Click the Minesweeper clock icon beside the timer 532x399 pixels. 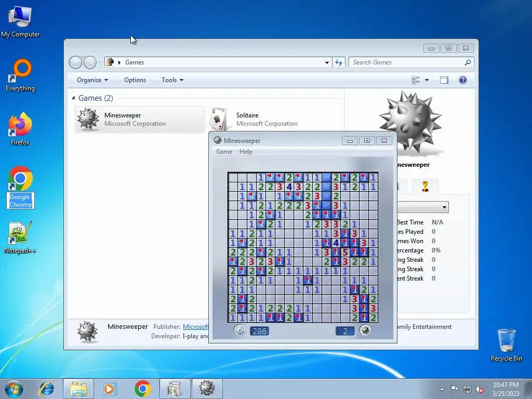click(240, 330)
